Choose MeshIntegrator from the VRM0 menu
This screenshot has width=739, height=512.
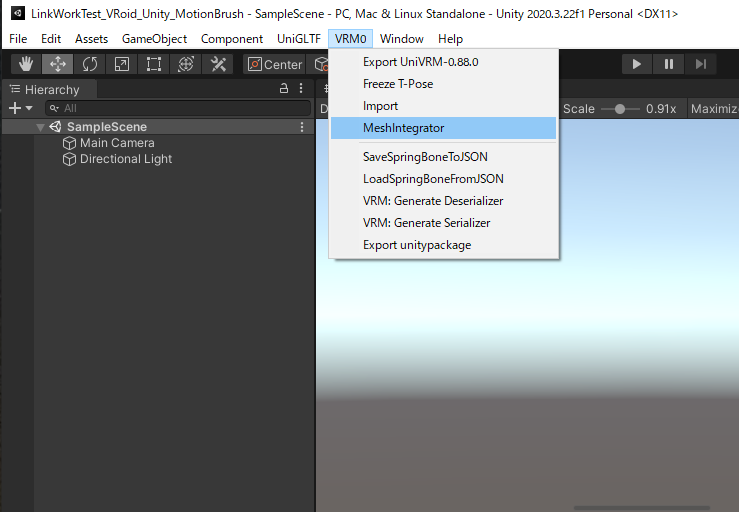[x=403, y=128]
